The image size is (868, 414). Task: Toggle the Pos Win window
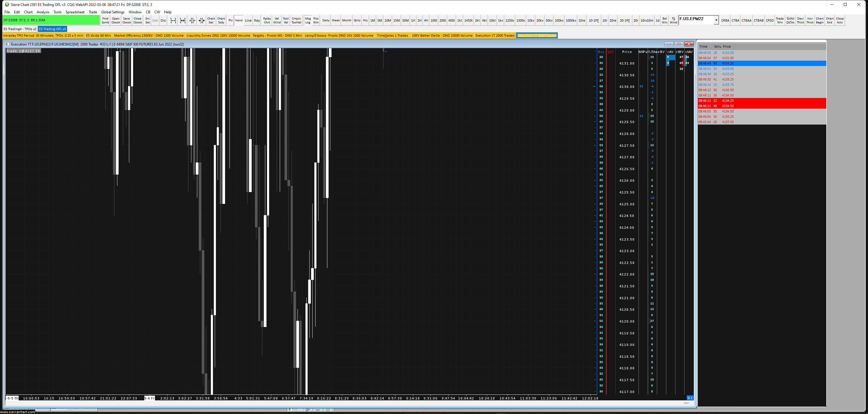(x=316, y=20)
